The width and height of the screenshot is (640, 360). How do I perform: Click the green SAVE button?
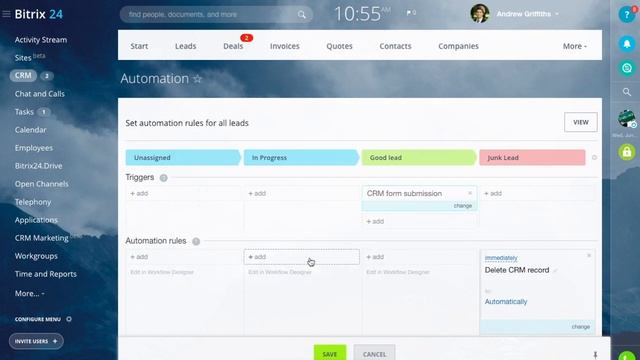(x=329, y=353)
